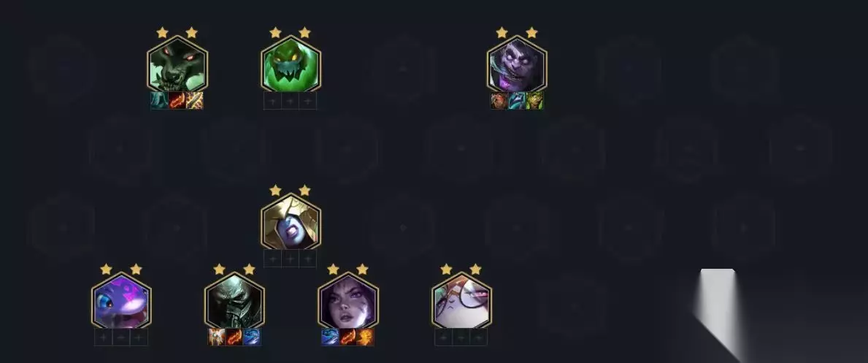The image size is (868, 363).
Task: Select Dr. Mundo's teal middle item
Action: click(x=517, y=101)
